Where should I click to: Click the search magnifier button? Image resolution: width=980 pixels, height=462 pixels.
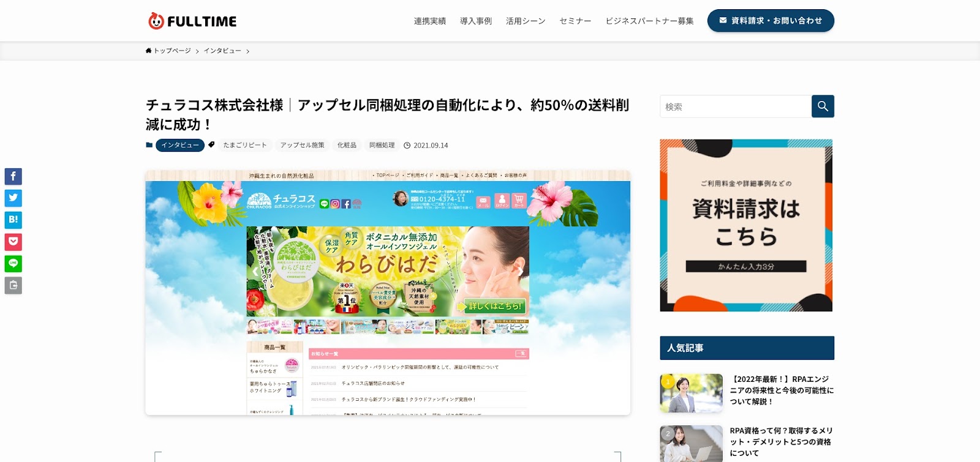coord(823,106)
